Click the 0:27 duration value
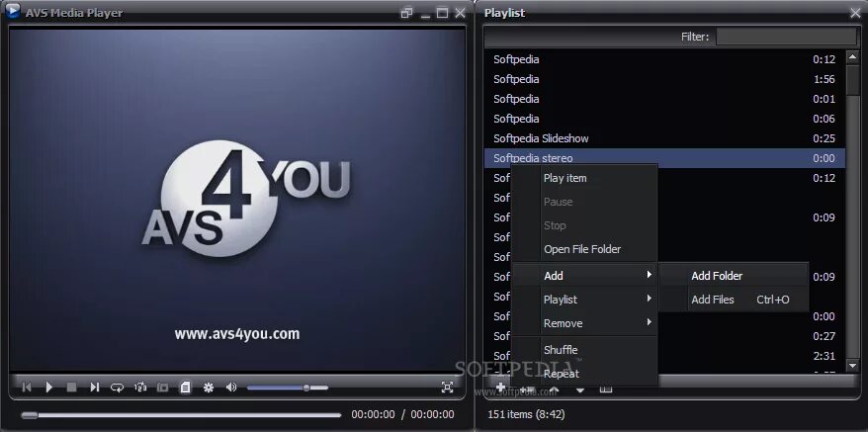This screenshot has width=868, height=432. pos(824,336)
